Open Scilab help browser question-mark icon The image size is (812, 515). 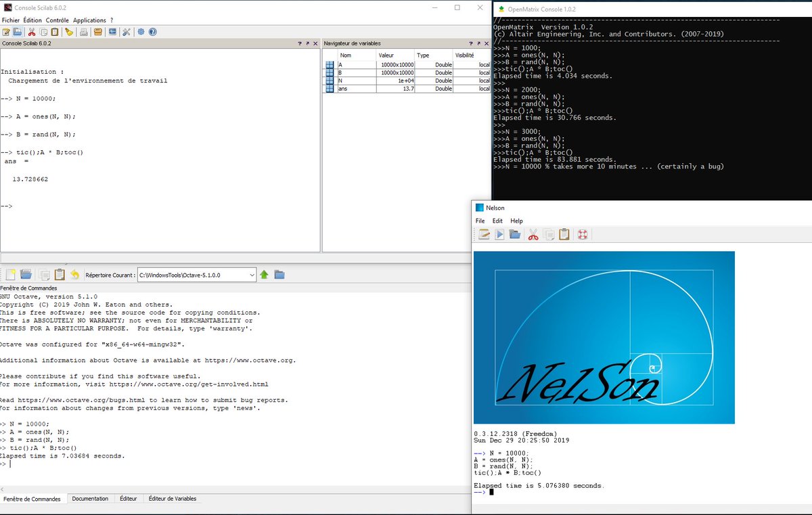pyautogui.click(x=152, y=32)
